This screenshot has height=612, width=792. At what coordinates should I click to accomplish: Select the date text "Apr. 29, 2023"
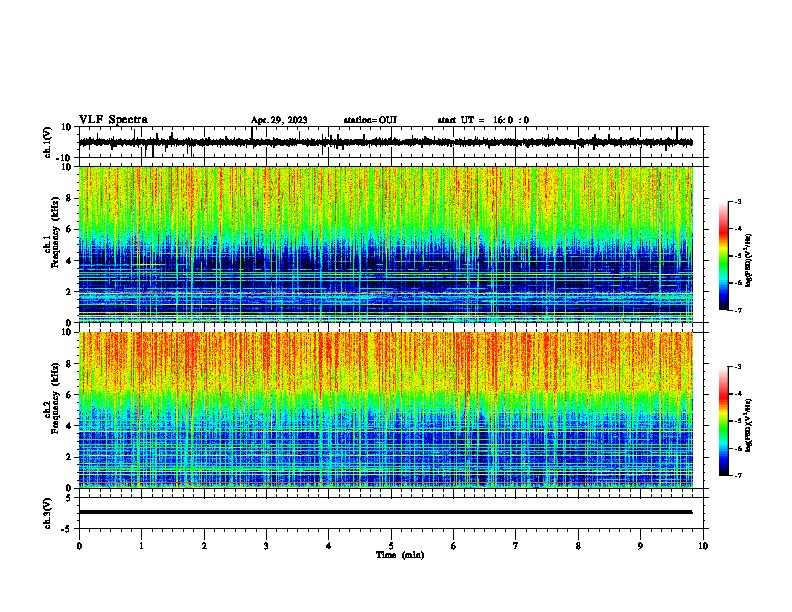(279, 120)
